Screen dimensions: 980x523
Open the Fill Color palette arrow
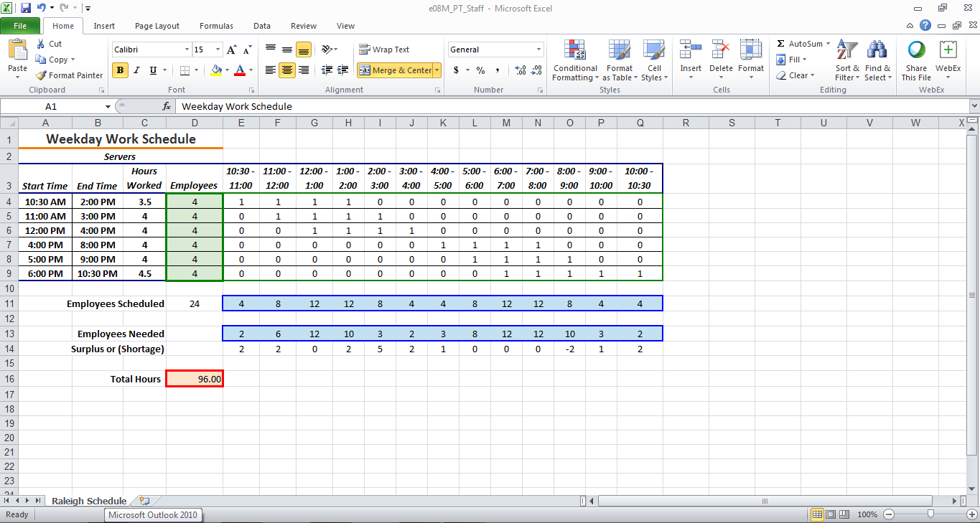(x=227, y=70)
